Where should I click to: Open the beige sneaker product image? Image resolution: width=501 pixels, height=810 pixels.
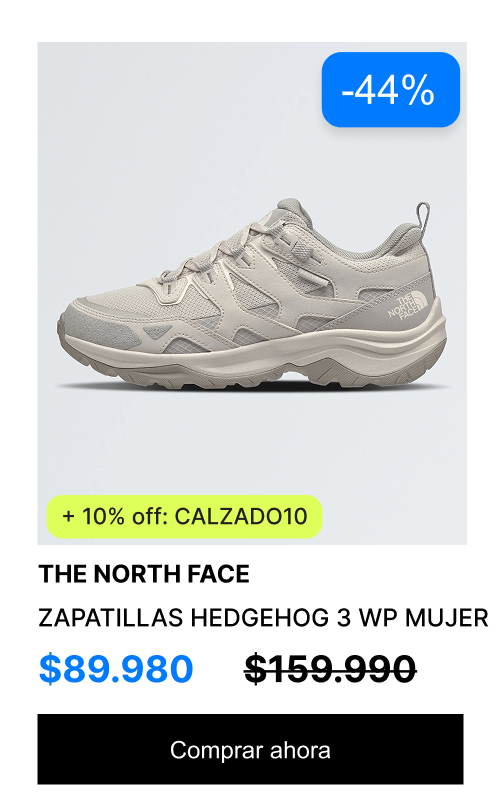click(x=252, y=293)
